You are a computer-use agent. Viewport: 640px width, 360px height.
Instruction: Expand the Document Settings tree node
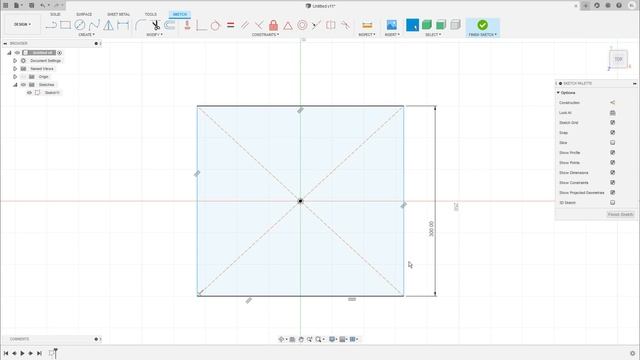coord(15,60)
